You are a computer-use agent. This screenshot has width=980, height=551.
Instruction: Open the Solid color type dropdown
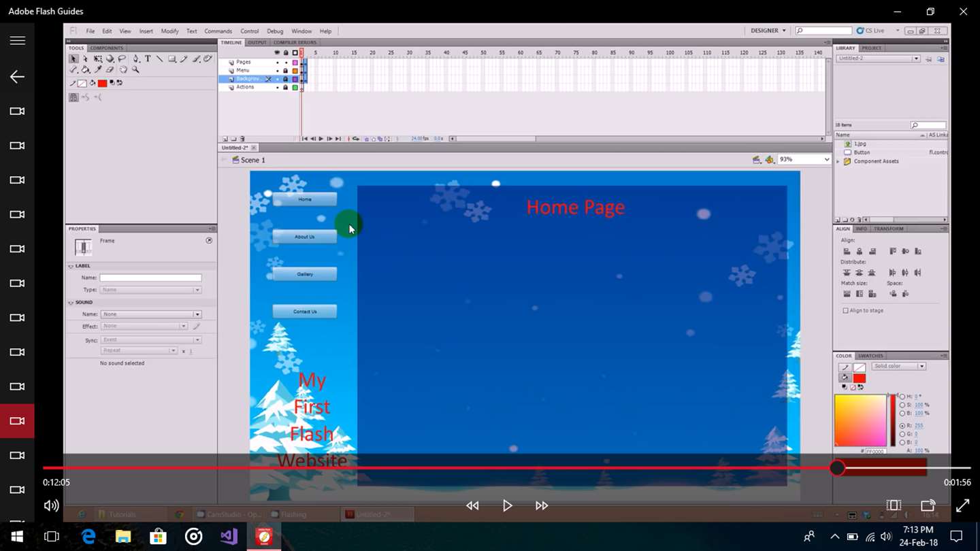pos(899,366)
